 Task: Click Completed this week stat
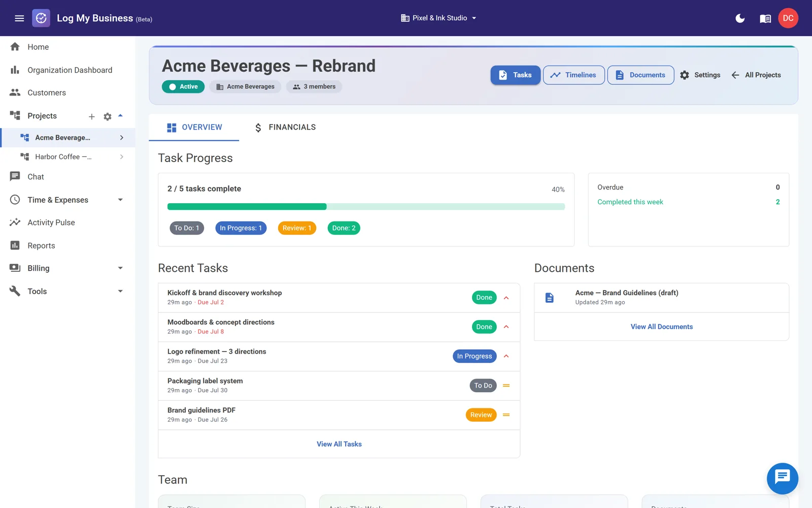tap(688, 202)
